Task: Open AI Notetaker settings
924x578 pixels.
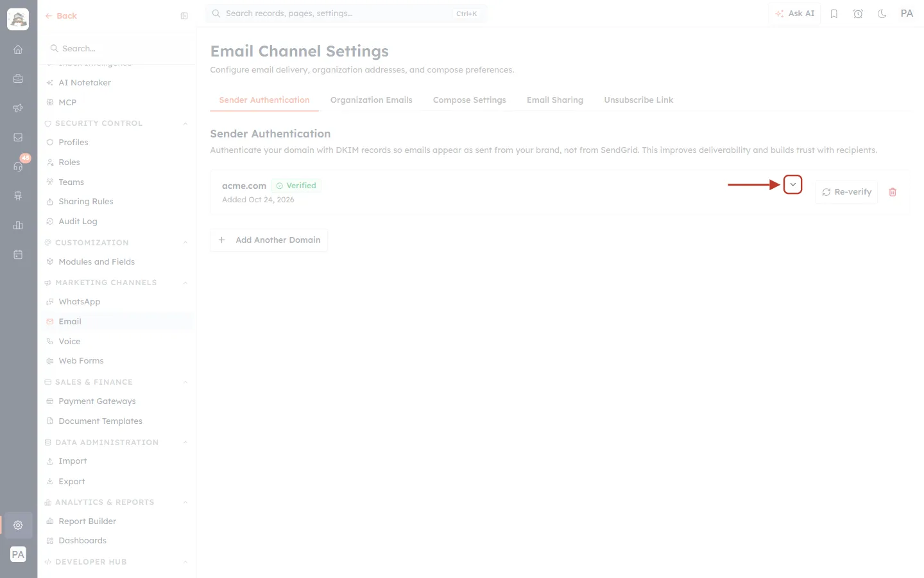Action: [x=85, y=83]
